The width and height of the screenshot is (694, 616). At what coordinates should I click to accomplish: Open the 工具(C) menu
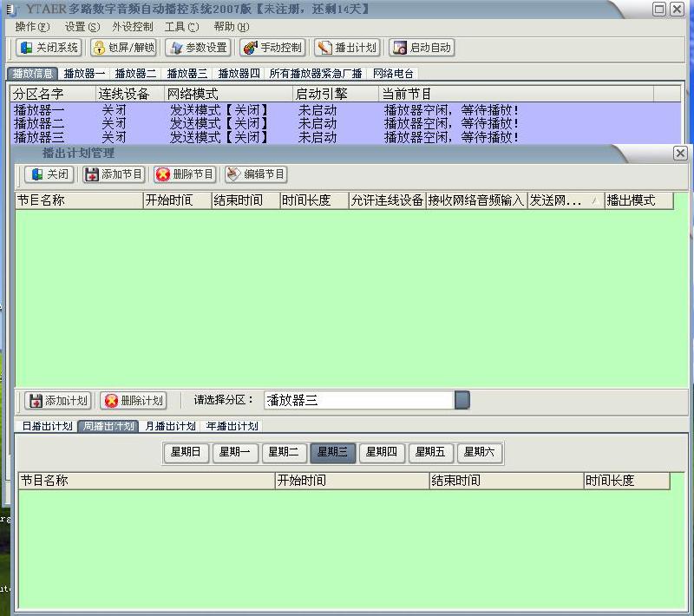pos(181,27)
